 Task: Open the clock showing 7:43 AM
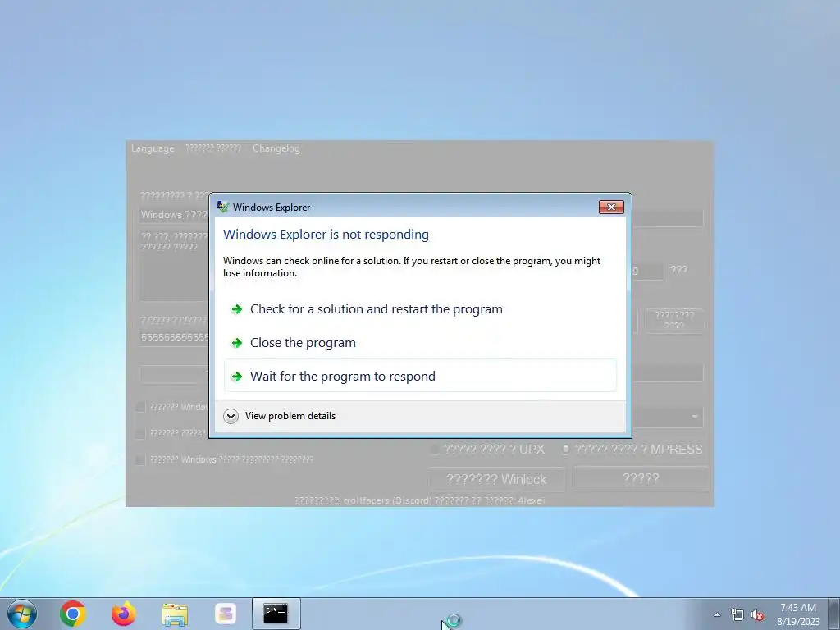[x=797, y=614]
